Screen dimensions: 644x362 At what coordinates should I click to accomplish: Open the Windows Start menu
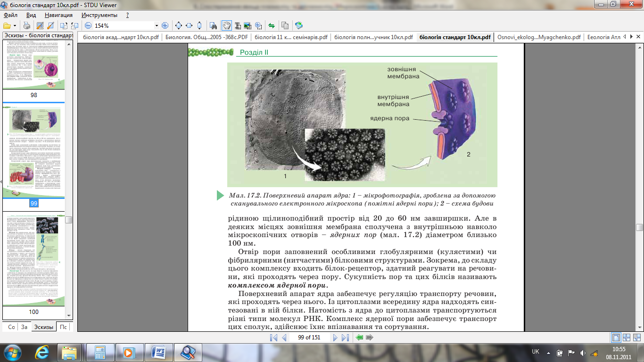(x=13, y=352)
